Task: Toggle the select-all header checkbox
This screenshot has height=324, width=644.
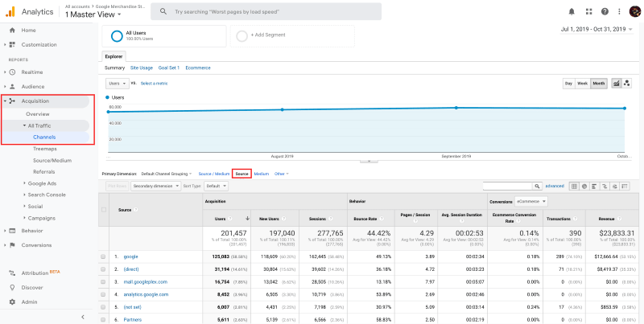Action: tap(104, 210)
